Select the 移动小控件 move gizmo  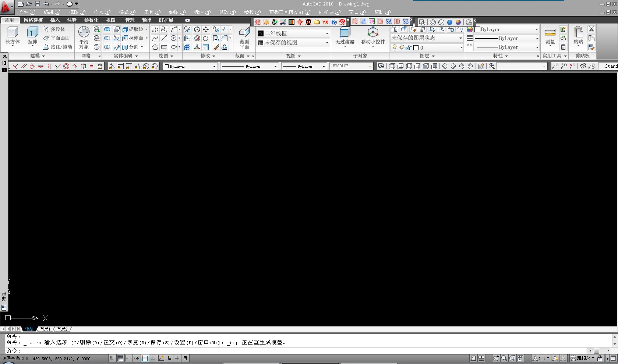click(373, 36)
